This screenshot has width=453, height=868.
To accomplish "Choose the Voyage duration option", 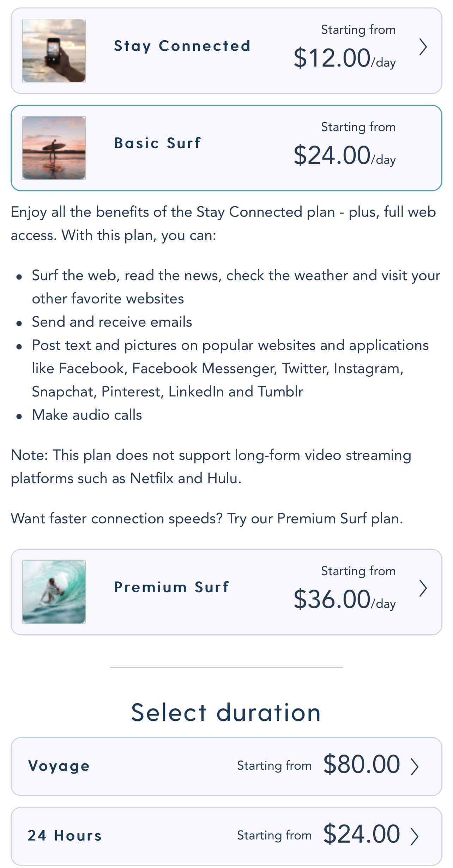I will point(59,766).
